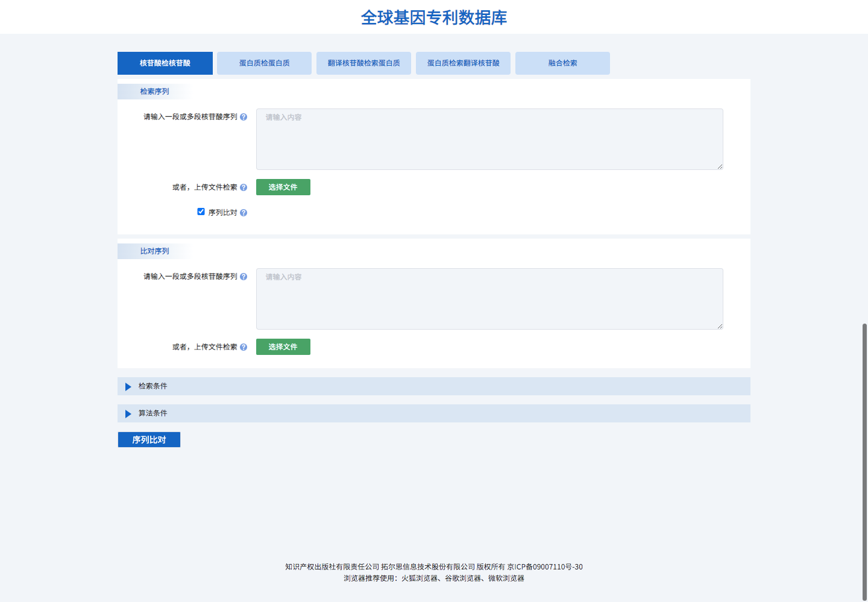Click resize handle of 比对序列 text area
Screen dimensions: 868x602
click(720, 326)
